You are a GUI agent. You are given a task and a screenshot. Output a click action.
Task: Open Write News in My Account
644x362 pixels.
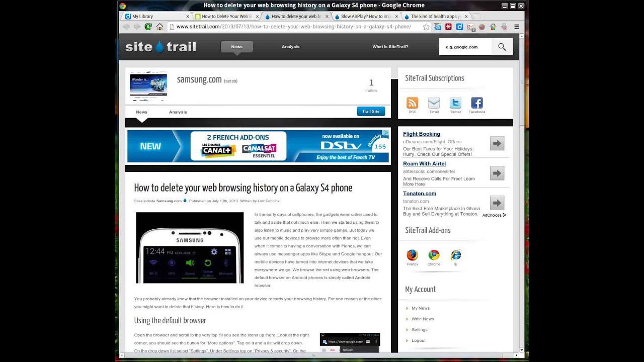click(423, 319)
